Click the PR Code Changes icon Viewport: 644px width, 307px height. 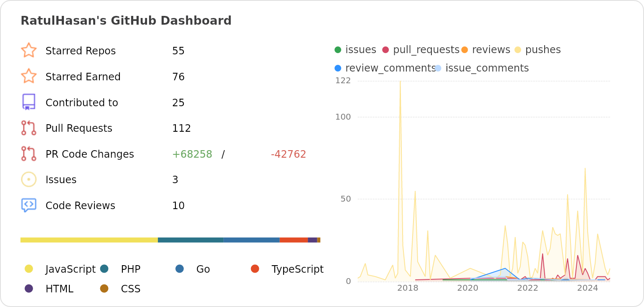(29, 153)
